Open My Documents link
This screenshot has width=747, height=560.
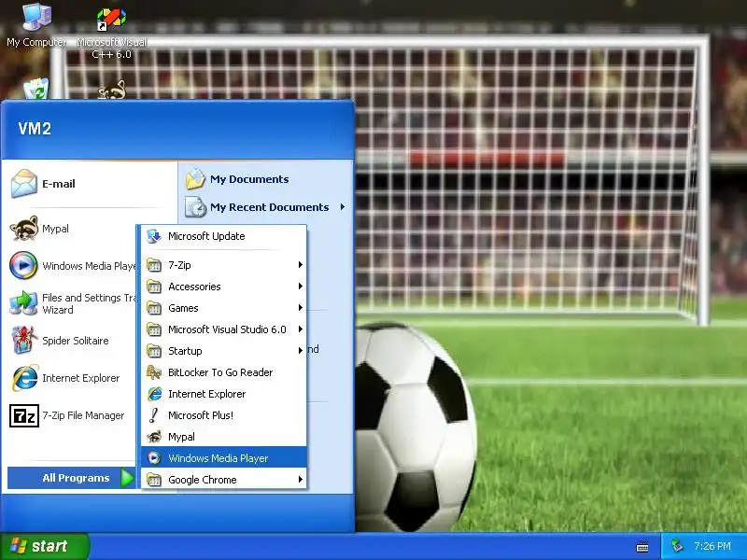click(249, 179)
